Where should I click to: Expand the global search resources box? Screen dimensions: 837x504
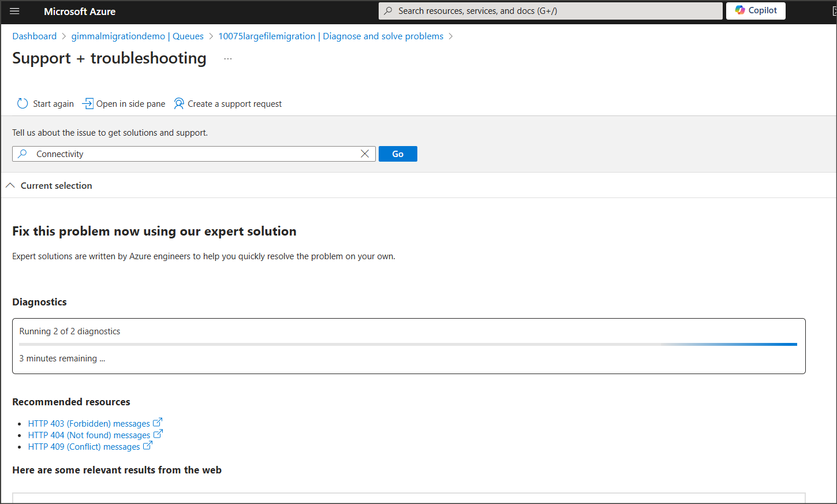point(550,10)
